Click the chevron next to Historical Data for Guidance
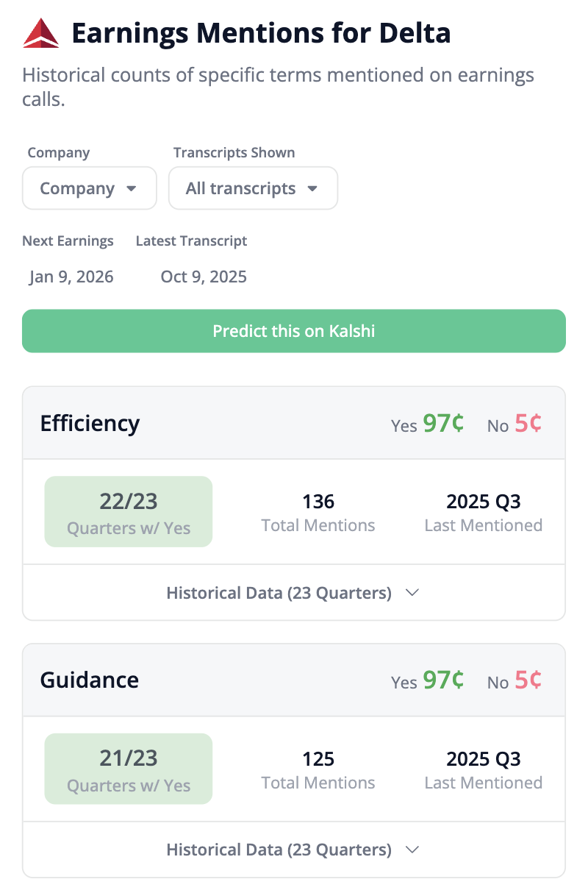588x893 pixels. (x=412, y=850)
